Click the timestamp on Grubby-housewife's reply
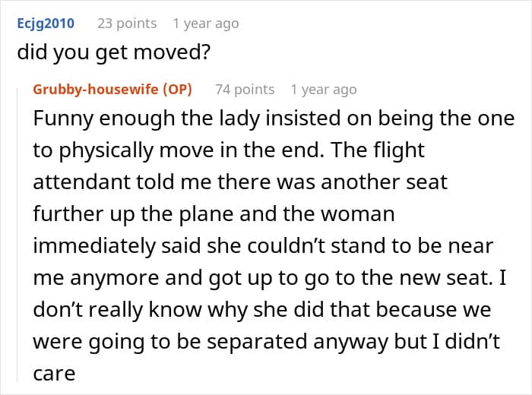Viewport: 532px width, 395px height. coord(323,90)
